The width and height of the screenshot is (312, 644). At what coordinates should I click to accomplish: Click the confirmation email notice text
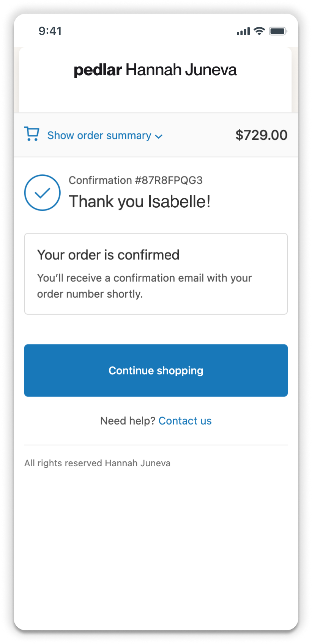tap(144, 286)
